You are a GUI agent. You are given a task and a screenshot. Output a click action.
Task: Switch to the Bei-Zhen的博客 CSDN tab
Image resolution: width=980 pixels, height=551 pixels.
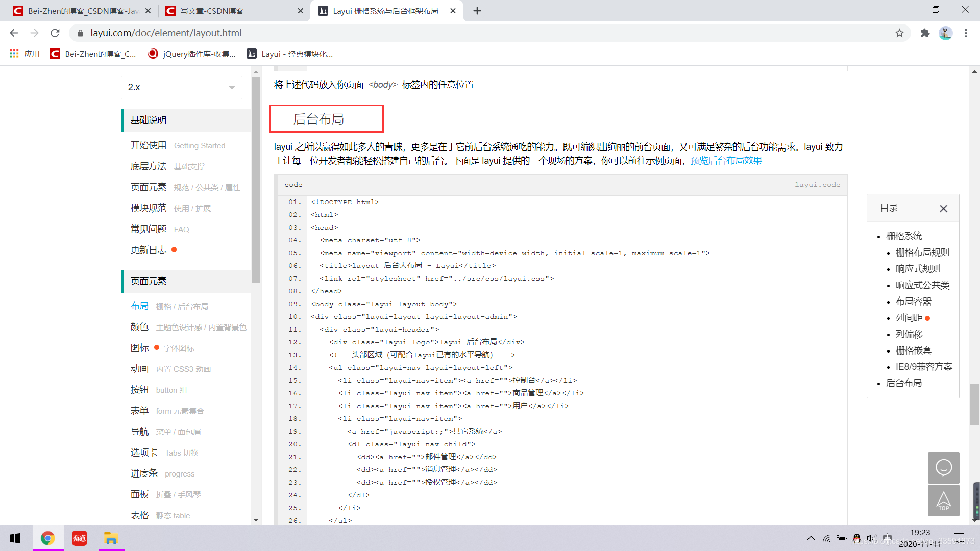coord(82,11)
